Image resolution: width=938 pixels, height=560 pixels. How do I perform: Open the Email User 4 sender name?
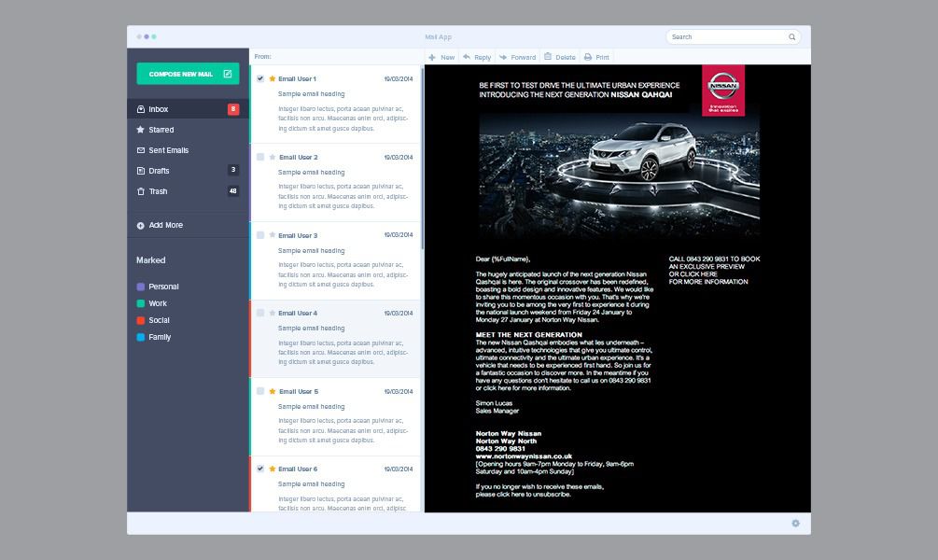298,314
